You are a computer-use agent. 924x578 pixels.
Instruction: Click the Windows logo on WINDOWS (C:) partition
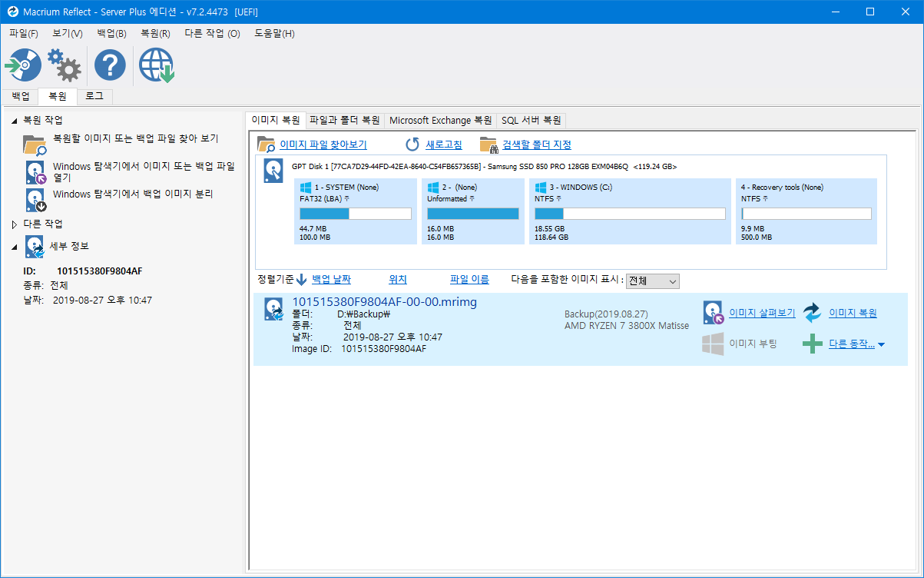point(540,187)
